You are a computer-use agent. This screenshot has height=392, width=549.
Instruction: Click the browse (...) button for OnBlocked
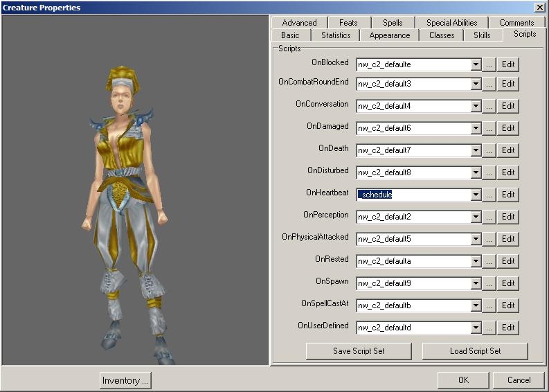[489, 64]
